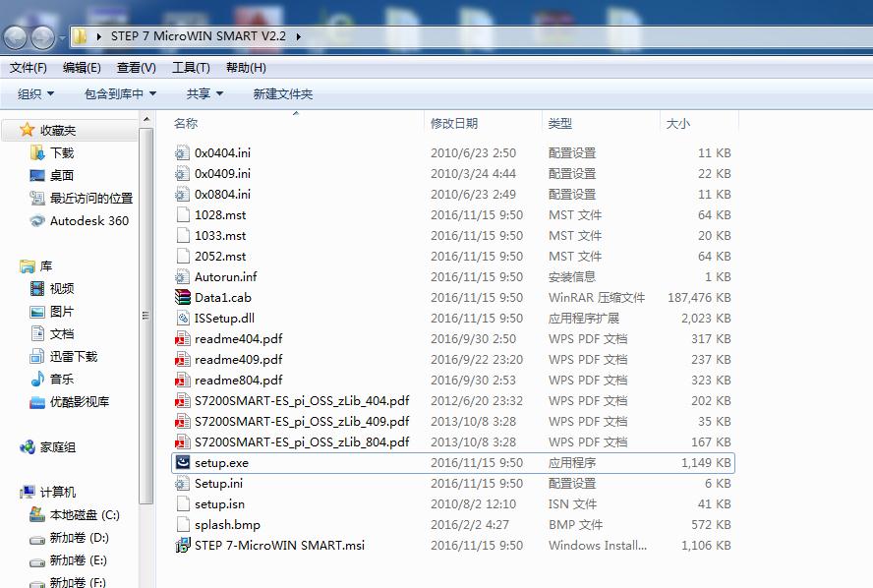Open Autodesk 360 in favorites sidebar
Screen dimensions: 873x588
tap(88, 220)
